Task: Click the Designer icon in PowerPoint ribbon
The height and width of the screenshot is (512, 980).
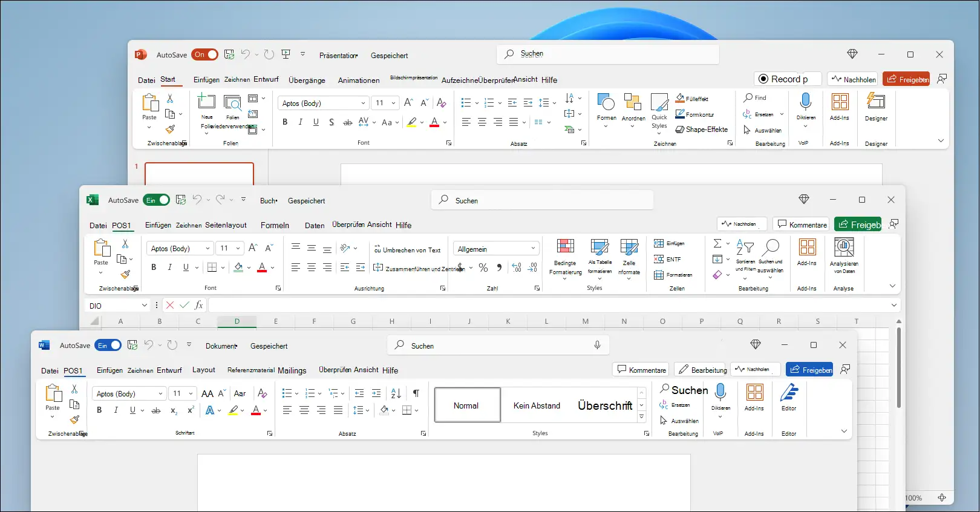Action: click(875, 102)
